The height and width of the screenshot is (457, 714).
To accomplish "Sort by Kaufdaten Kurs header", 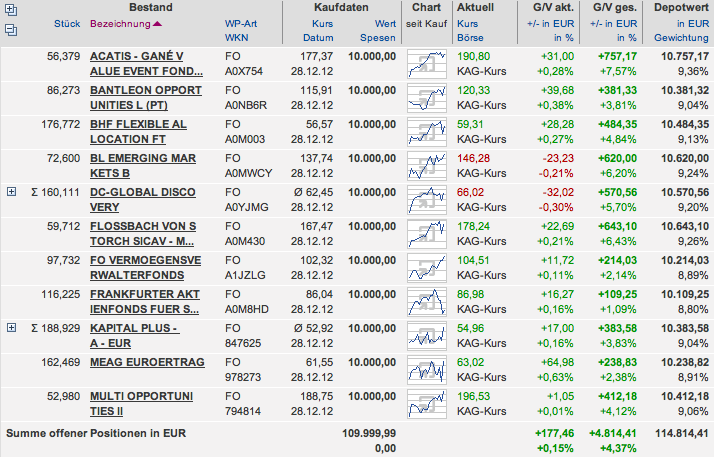I will (x=322, y=24).
